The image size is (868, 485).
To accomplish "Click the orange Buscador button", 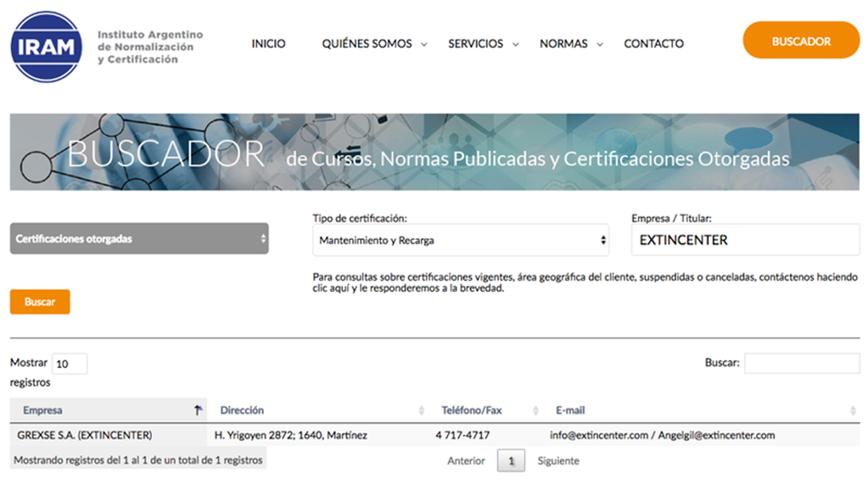I will click(801, 41).
